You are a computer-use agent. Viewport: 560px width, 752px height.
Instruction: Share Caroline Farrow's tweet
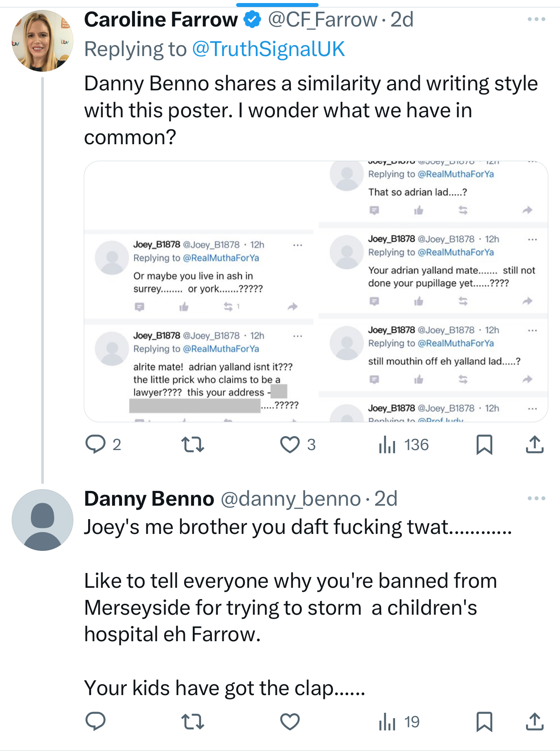click(534, 444)
